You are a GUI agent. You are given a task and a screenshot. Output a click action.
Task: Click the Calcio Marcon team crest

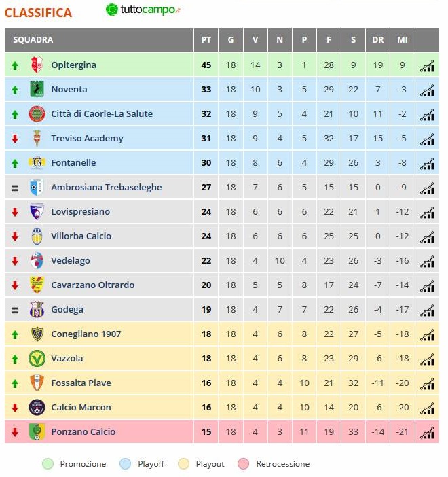click(37, 407)
